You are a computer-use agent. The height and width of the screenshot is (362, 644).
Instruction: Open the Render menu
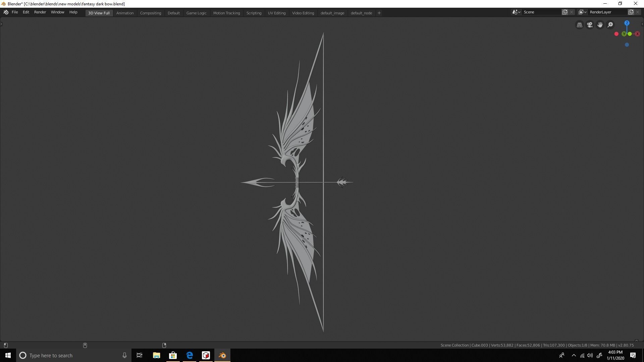point(40,12)
